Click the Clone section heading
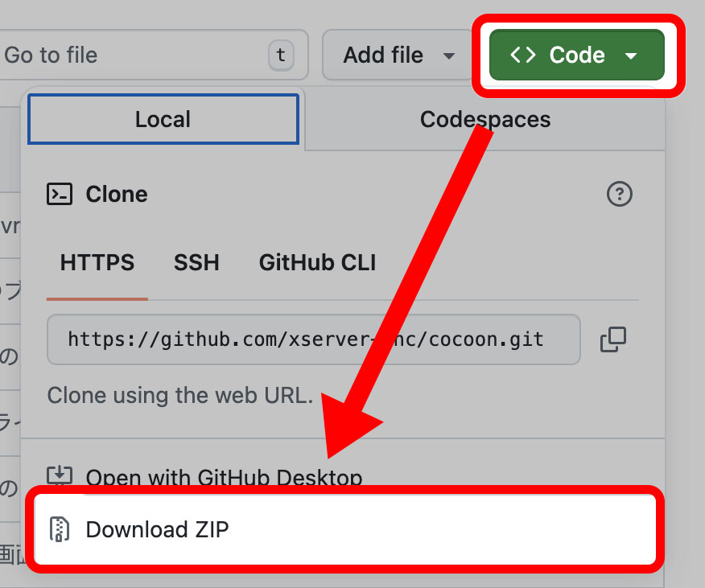 click(117, 195)
